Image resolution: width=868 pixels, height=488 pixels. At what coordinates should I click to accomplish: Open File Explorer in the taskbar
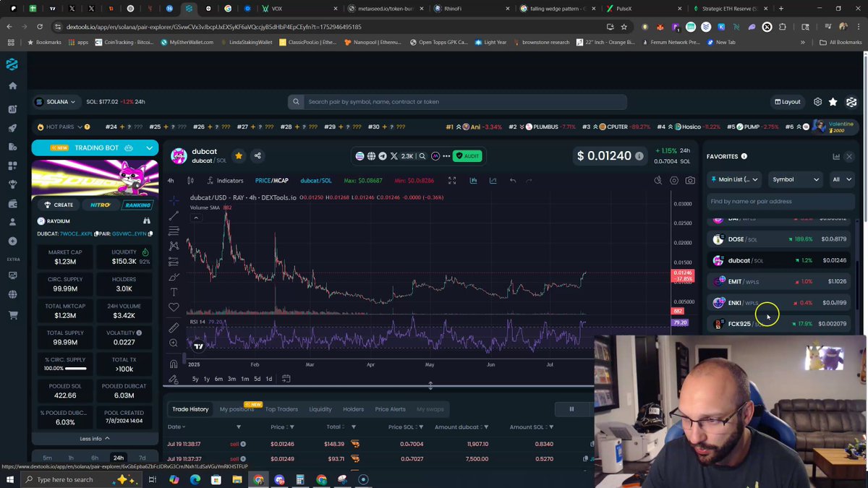pos(237,479)
